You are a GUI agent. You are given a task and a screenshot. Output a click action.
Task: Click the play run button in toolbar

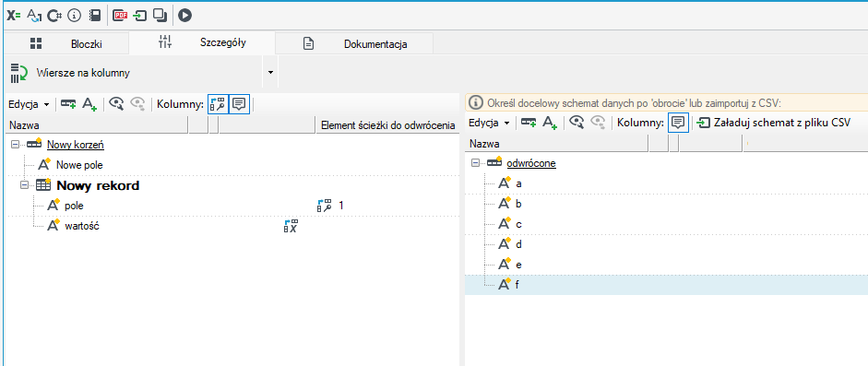pyautogui.click(x=184, y=16)
